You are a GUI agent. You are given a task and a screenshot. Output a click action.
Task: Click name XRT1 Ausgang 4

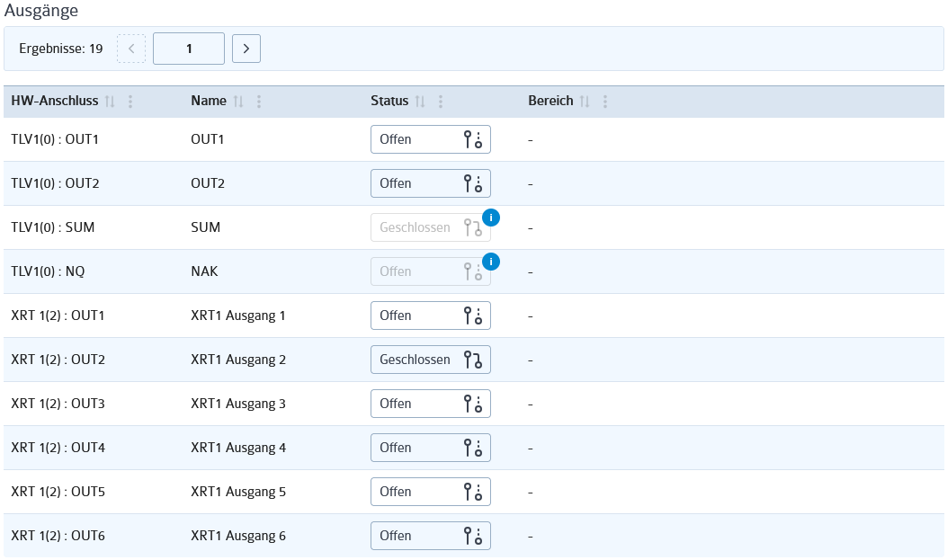pos(238,448)
